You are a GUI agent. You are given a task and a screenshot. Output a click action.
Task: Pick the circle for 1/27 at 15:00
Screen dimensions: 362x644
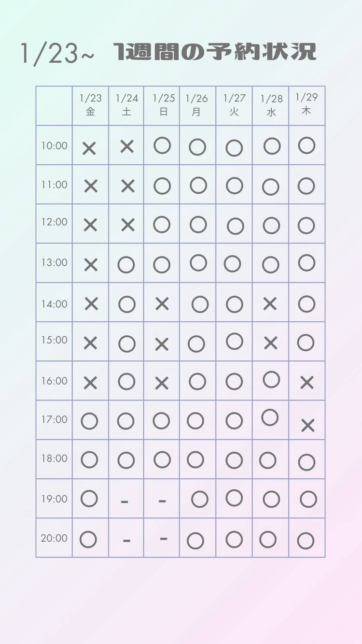(235, 341)
